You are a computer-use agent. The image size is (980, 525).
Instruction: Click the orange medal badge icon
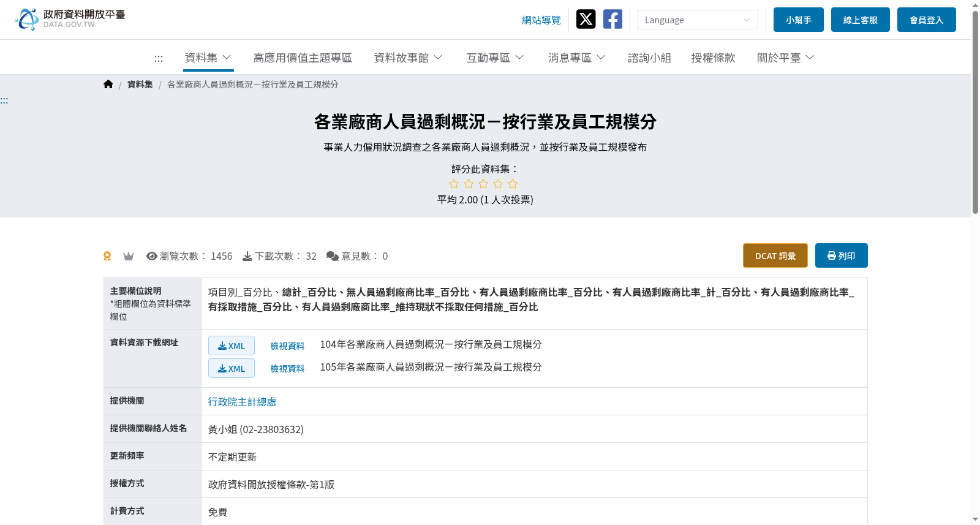click(x=107, y=256)
